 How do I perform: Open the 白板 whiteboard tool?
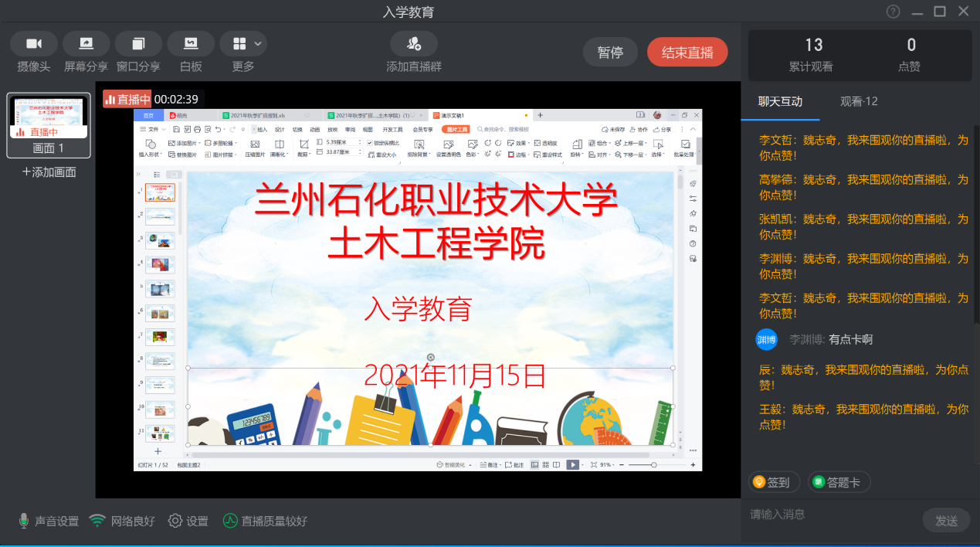[x=191, y=44]
